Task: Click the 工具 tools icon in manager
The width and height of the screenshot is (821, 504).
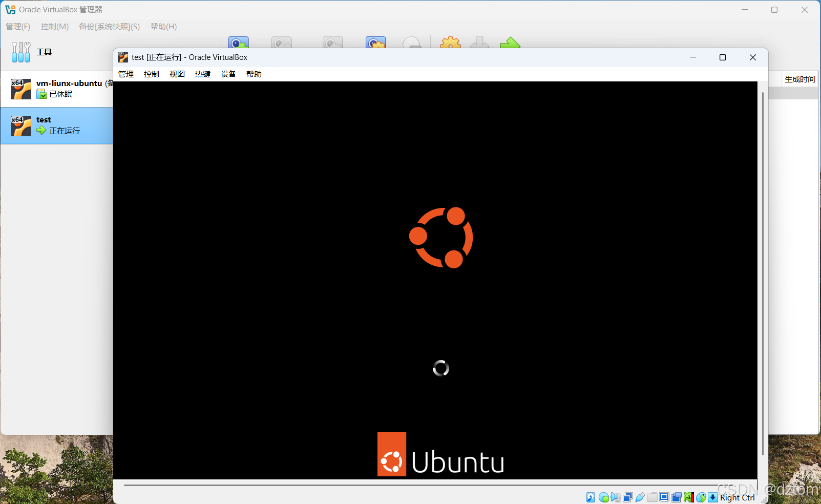Action: pos(21,52)
